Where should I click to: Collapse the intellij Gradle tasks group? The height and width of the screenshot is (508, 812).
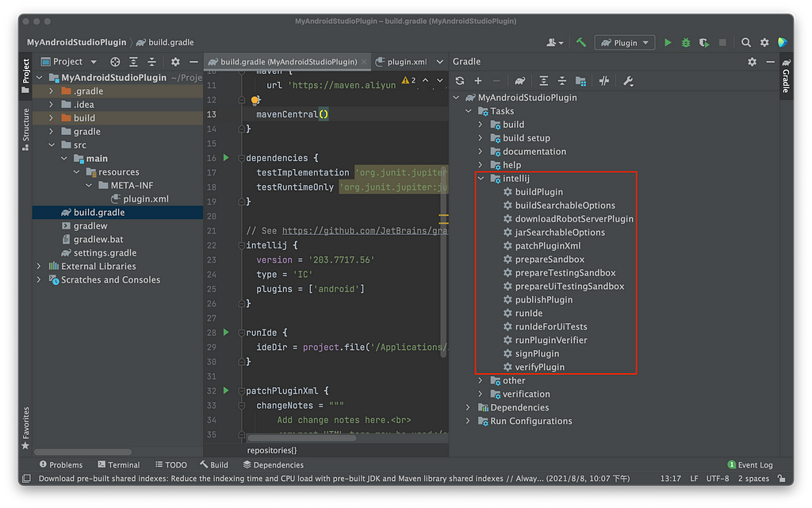(x=481, y=179)
